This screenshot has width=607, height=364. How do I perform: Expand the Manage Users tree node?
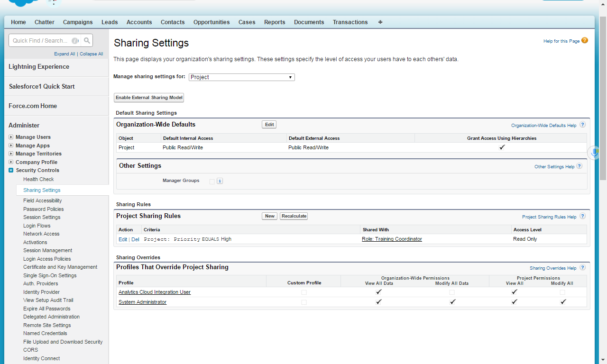pos(11,137)
